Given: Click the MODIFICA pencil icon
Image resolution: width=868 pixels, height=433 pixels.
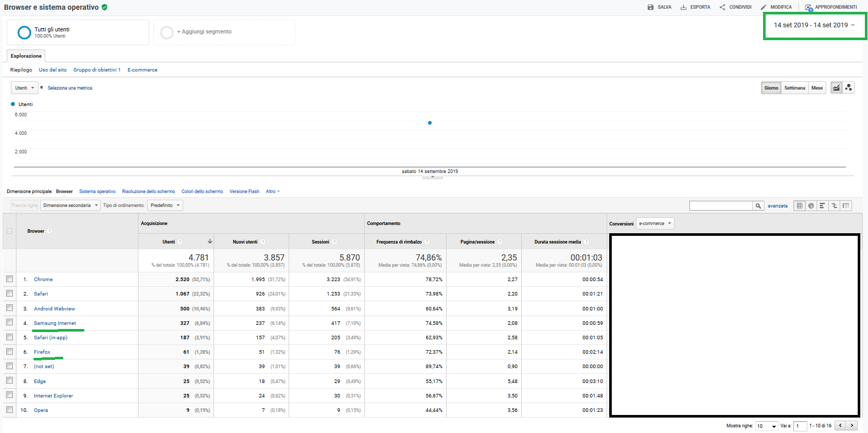Looking at the screenshot, I should pos(764,7).
